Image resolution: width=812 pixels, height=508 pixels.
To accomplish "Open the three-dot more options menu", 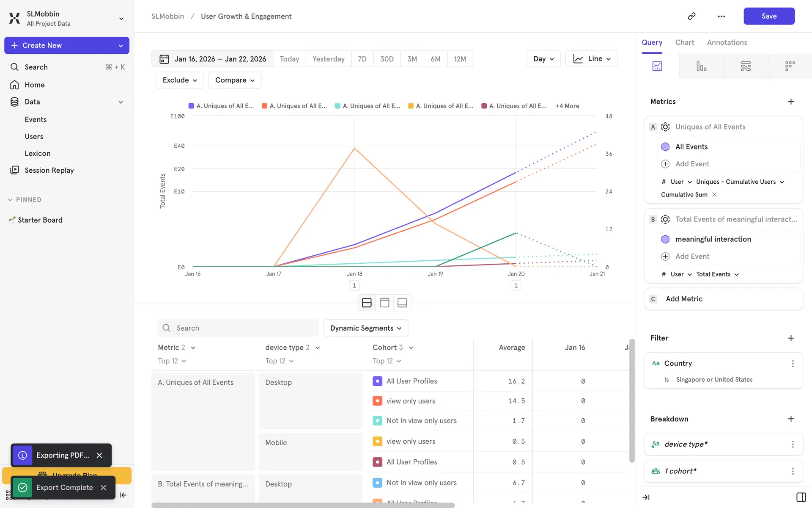I will 721,16.
